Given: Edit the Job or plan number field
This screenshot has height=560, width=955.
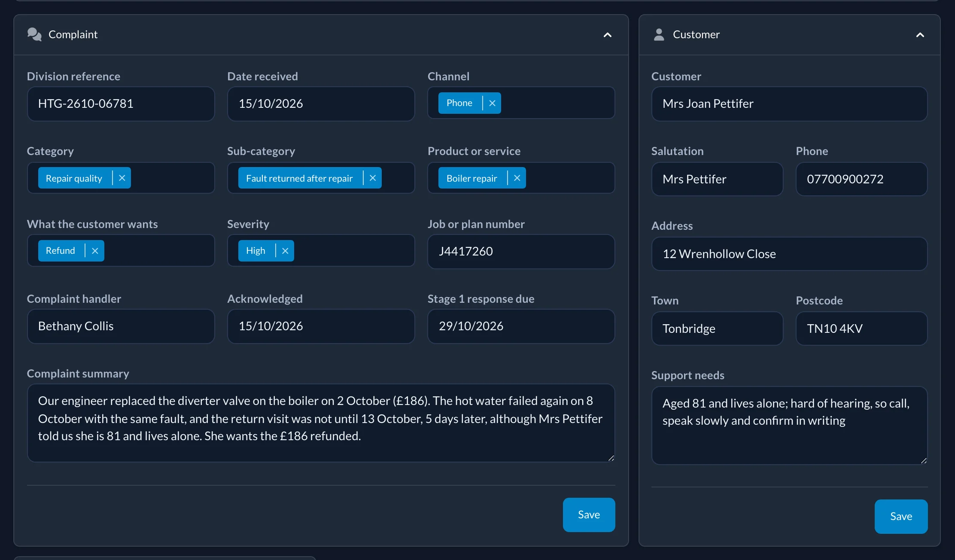Looking at the screenshot, I should [x=521, y=252].
